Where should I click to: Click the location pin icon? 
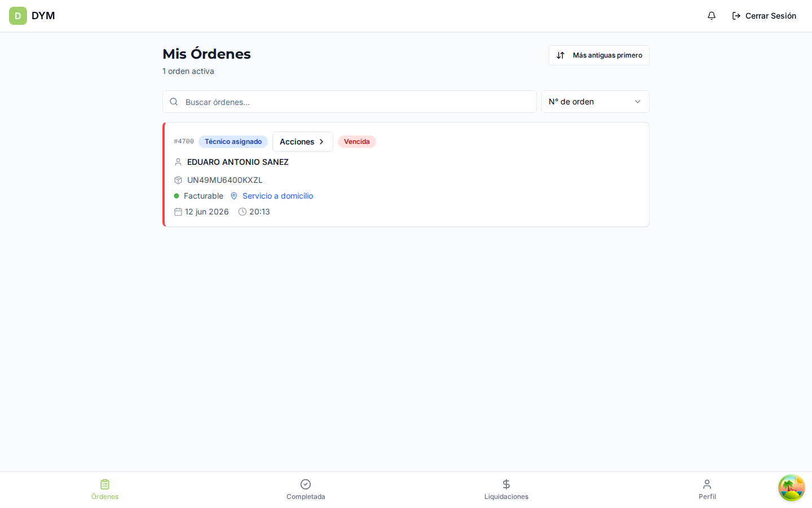pyautogui.click(x=234, y=196)
